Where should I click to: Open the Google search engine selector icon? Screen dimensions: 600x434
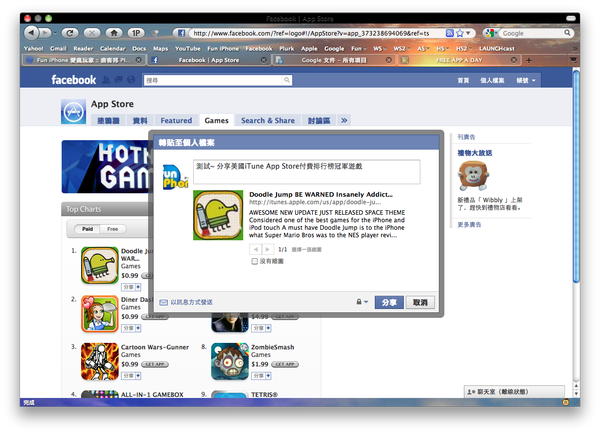(x=489, y=33)
